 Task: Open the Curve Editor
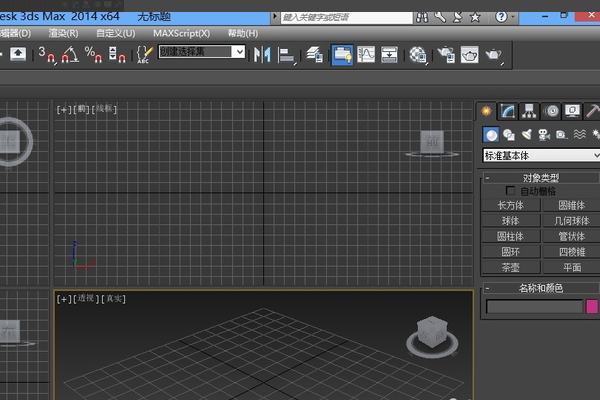[366, 54]
